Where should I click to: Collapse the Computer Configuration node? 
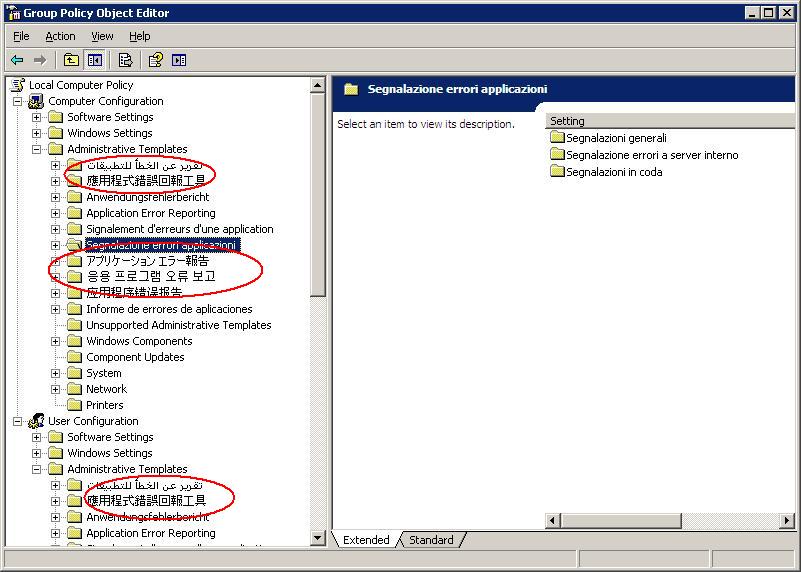pos(17,102)
